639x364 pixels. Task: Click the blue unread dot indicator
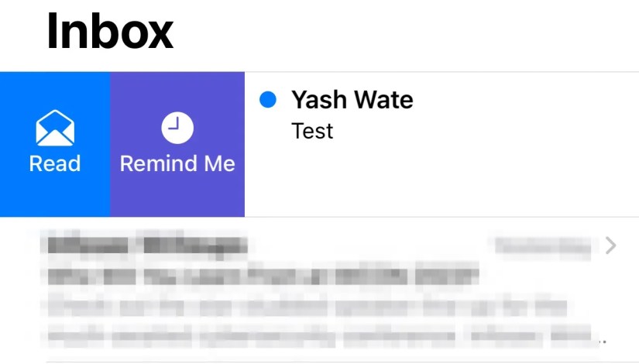268,99
